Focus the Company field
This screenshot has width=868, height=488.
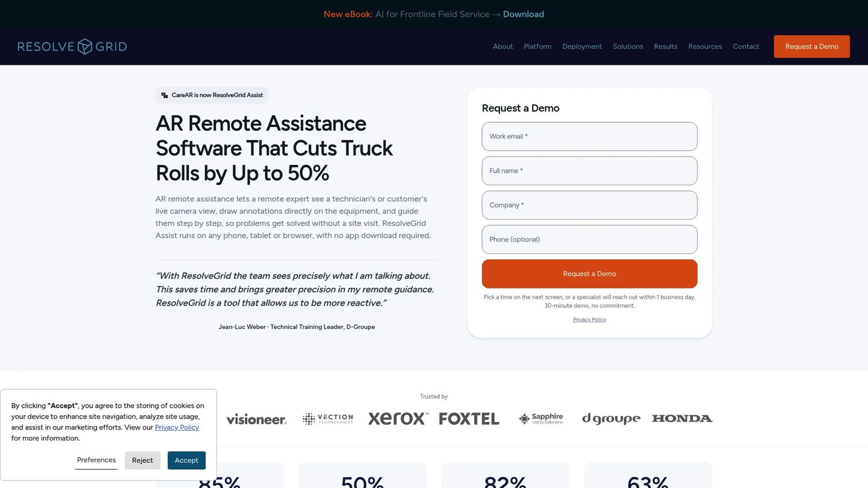click(x=589, y=205)
